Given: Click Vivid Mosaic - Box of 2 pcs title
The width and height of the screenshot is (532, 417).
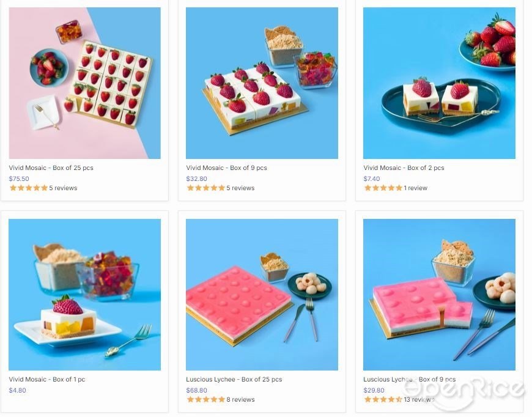Looking at the screenshot, I should pos(404,168).
